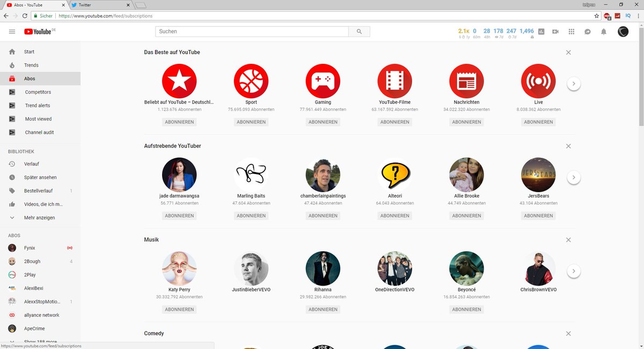
Task: Show next channels in Musik row
Action: [574, 271]
